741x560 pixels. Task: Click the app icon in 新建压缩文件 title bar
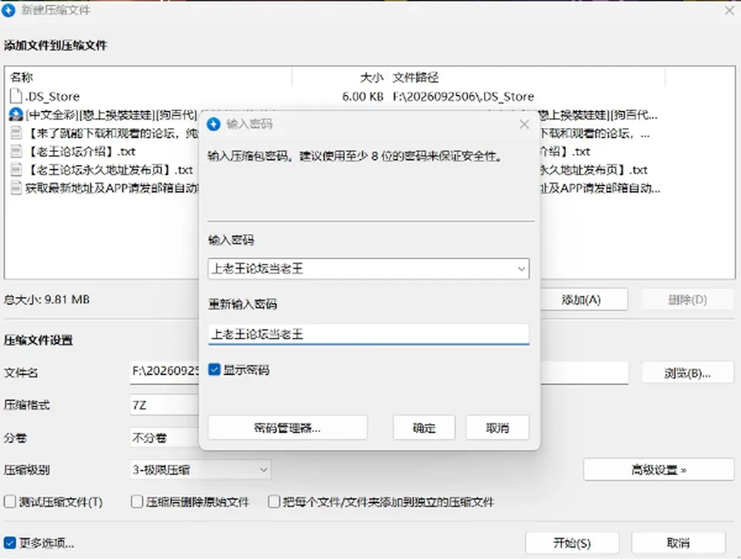click(x=8, y=10)
